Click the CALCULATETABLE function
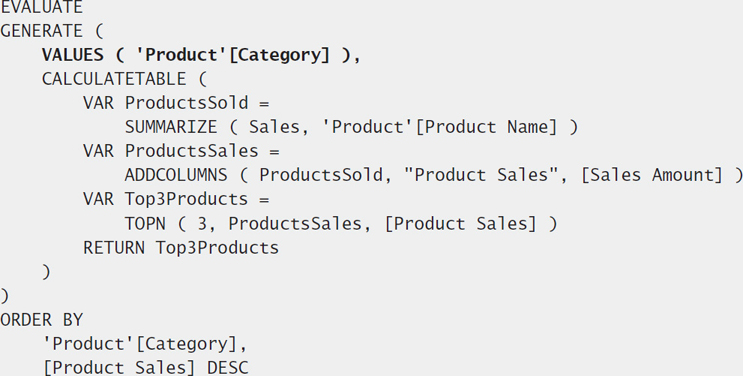This screenshot has width=743, height=376. pyautogui.click(x=114, y=79)
